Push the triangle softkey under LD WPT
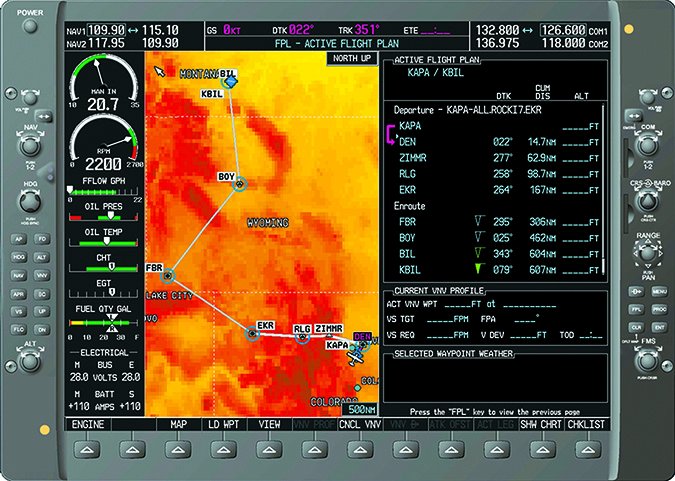 point(223,450)
